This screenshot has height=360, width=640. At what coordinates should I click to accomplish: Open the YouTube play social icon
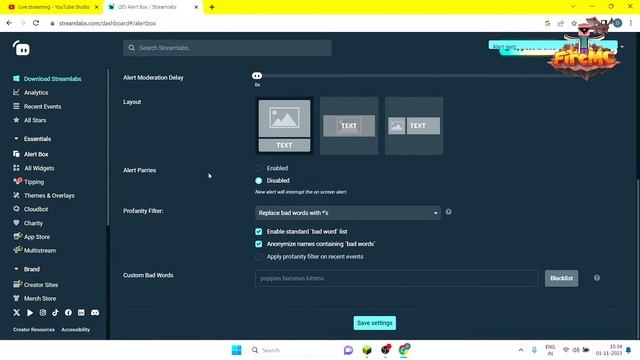click(x=30, y=313)
